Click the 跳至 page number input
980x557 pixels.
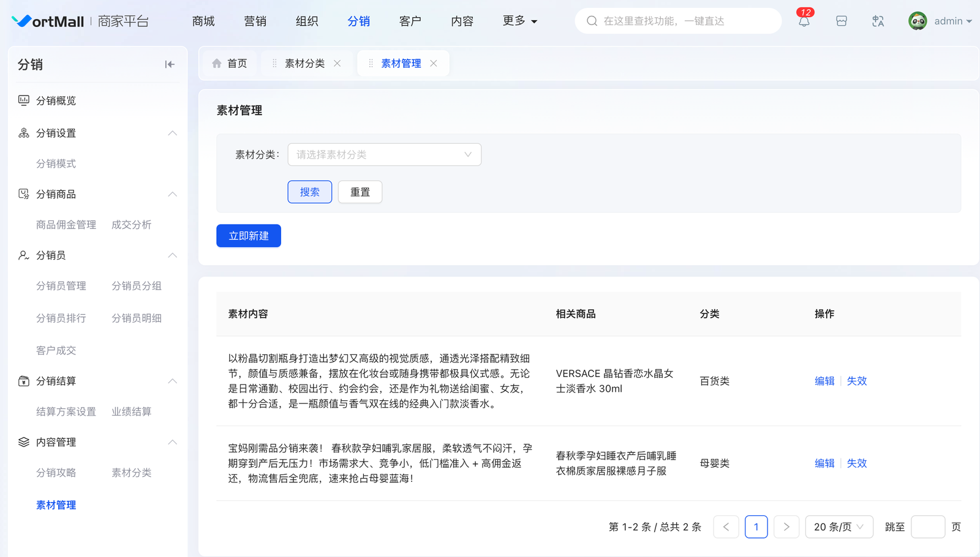[927, 527]
